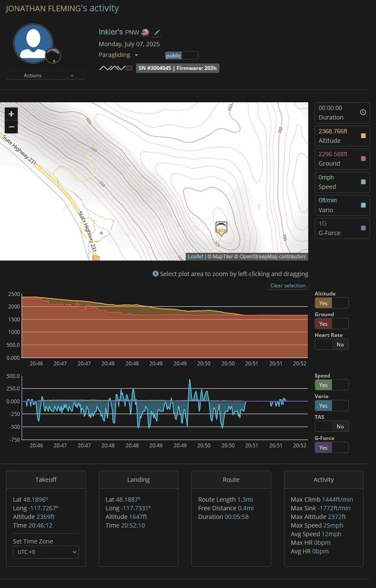The height and width of the screenshot is (588, 376).
Task: Click the Monday, July 07, 2025 date
Action: coord(129,44)
